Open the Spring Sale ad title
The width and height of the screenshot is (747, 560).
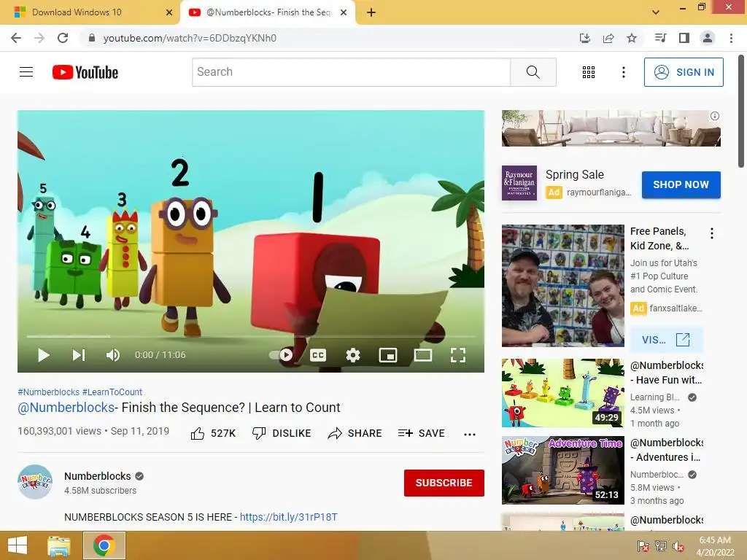click(575, 175)
